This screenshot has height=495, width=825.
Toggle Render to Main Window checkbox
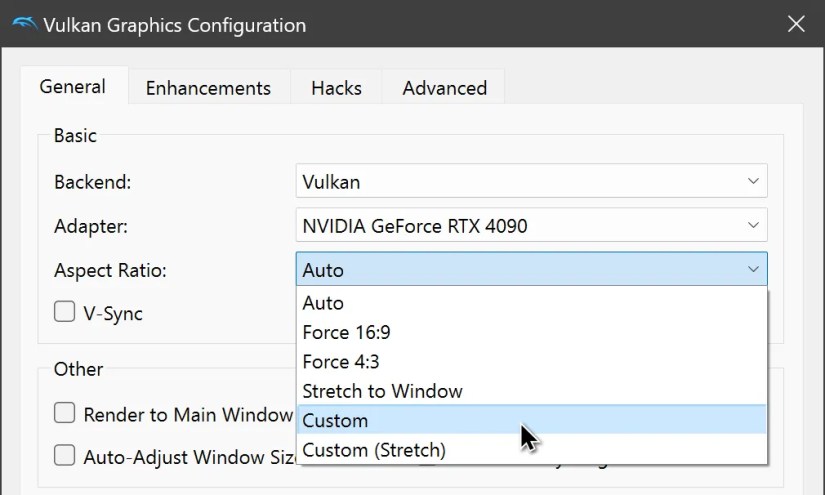point(65,413)
